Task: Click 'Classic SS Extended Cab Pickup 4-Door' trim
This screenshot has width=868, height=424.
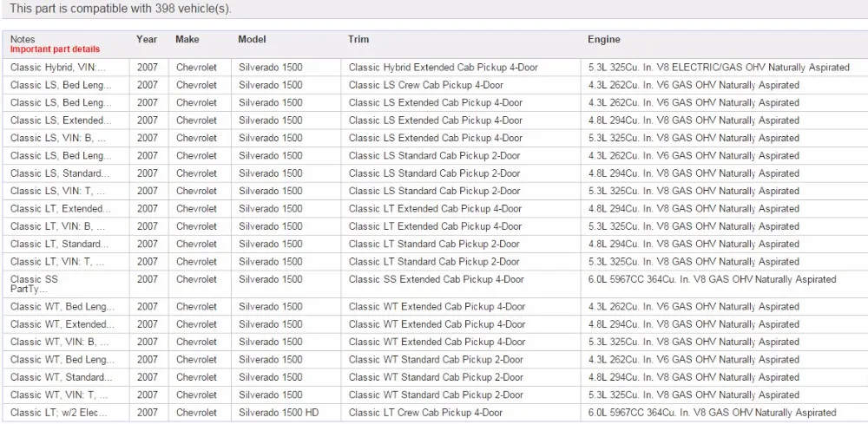Action: coord(437,280)
